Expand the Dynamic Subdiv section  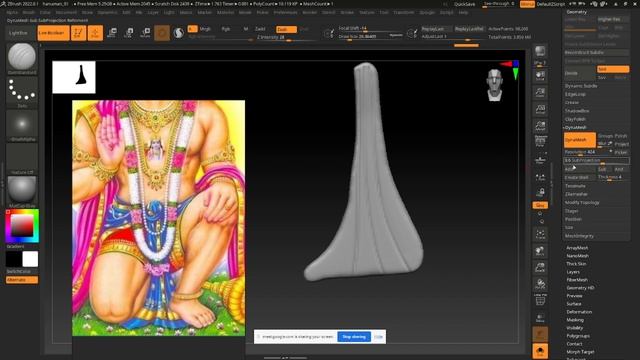coord(581,86)
